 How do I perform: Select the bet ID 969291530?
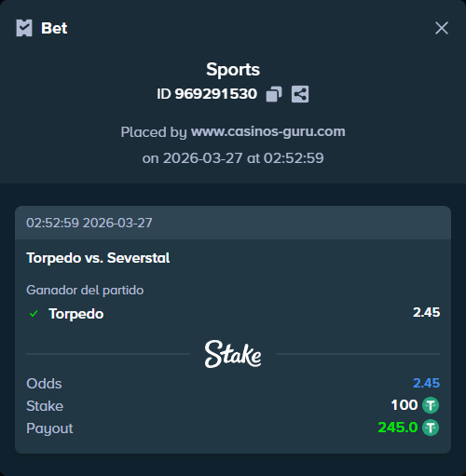pos(216,94)
